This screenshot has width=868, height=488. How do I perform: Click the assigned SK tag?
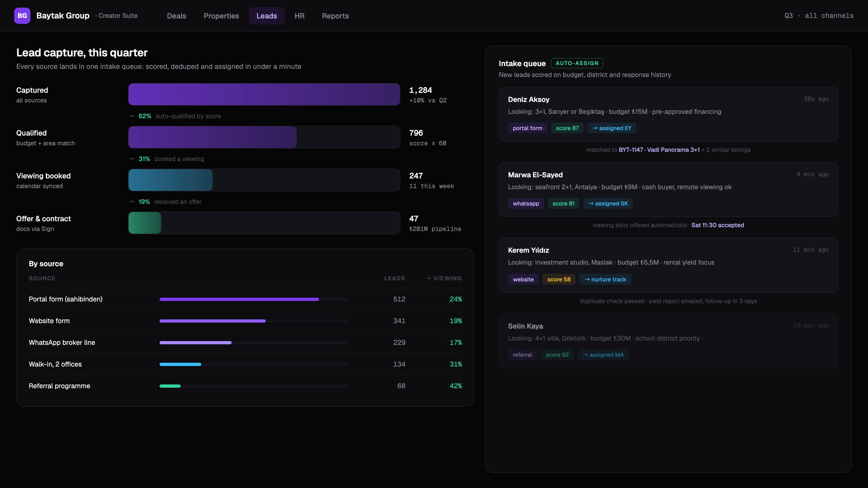pyautogui.click(x=608, y=203)
